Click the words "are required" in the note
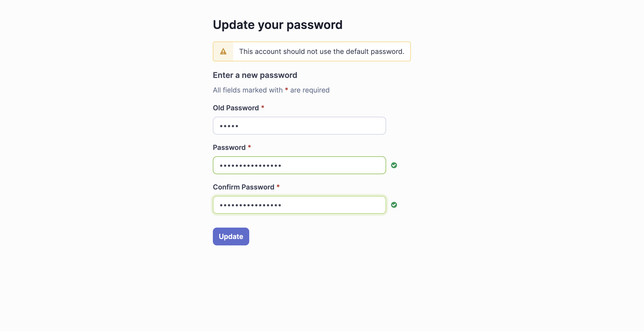 (x=309, y=90)
